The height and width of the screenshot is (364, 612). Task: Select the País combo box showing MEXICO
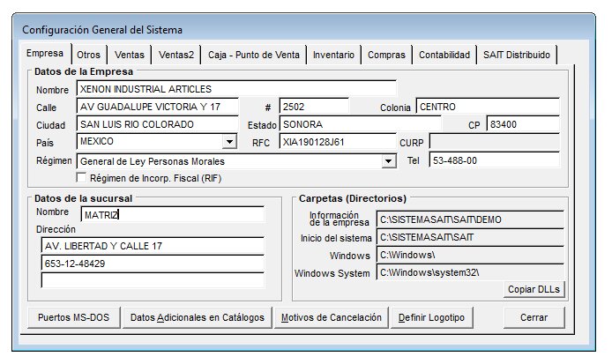pos(157,141)
